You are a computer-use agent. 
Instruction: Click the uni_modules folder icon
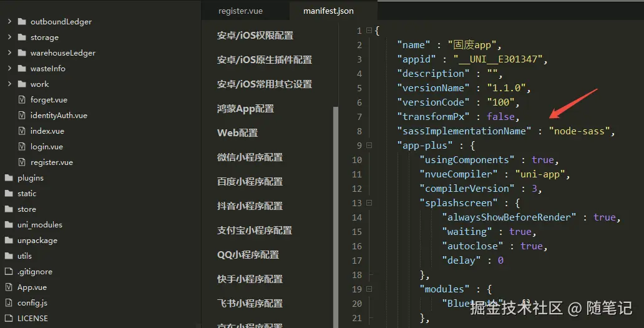pos(9,224)
